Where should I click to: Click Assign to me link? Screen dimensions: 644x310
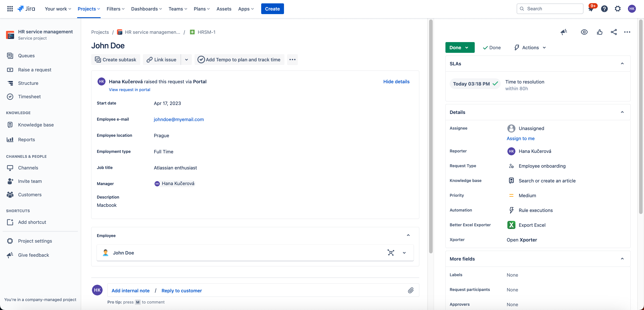click(521, 138)
